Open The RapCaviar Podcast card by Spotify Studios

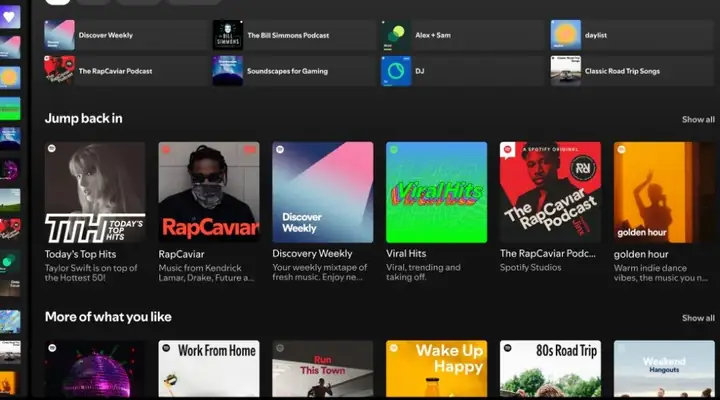[x=550, y=208]
